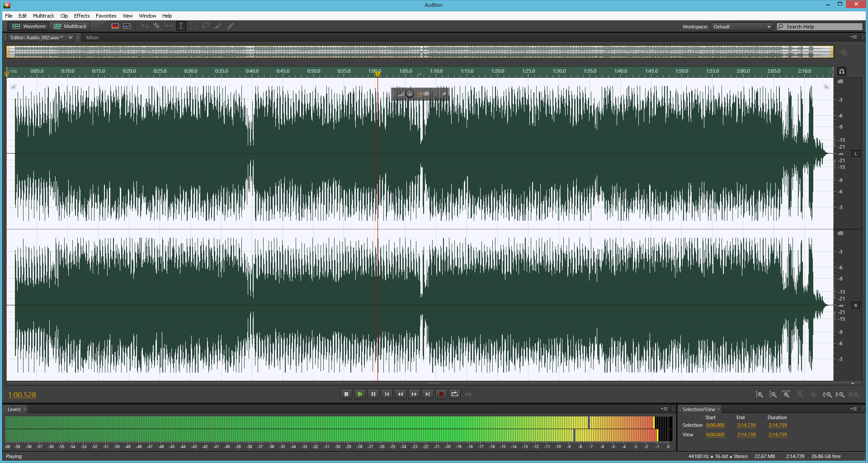Open the Multitrack menu
The height and width of the screenshot is (463, 868).
pyautogui.click(x=43, y=16)
